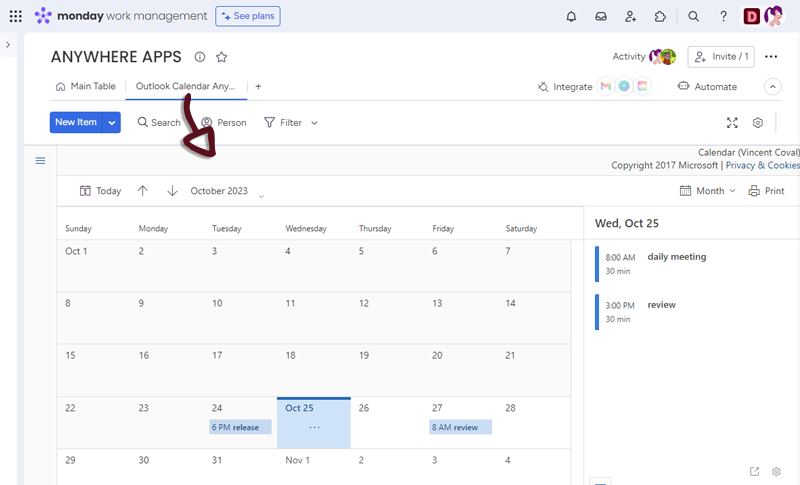Click the search magnifier in top bar
800x485 pixels.
(x=694, y=16)
